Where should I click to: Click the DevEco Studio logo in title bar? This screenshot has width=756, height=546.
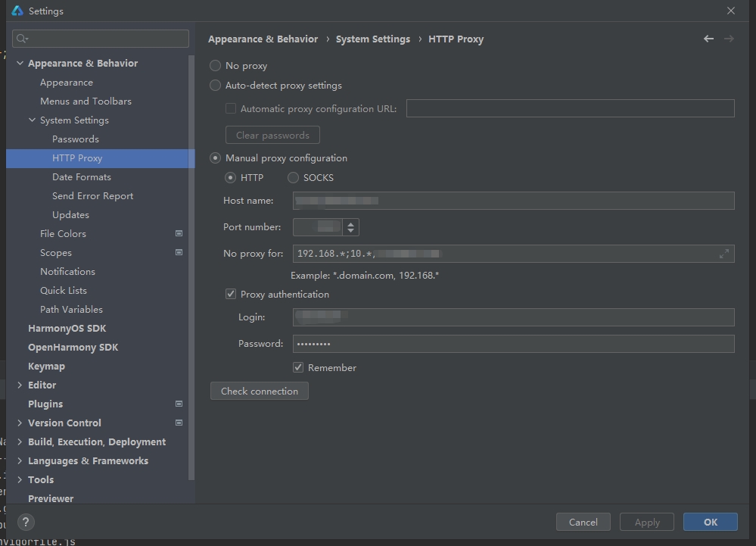[17, 11]
